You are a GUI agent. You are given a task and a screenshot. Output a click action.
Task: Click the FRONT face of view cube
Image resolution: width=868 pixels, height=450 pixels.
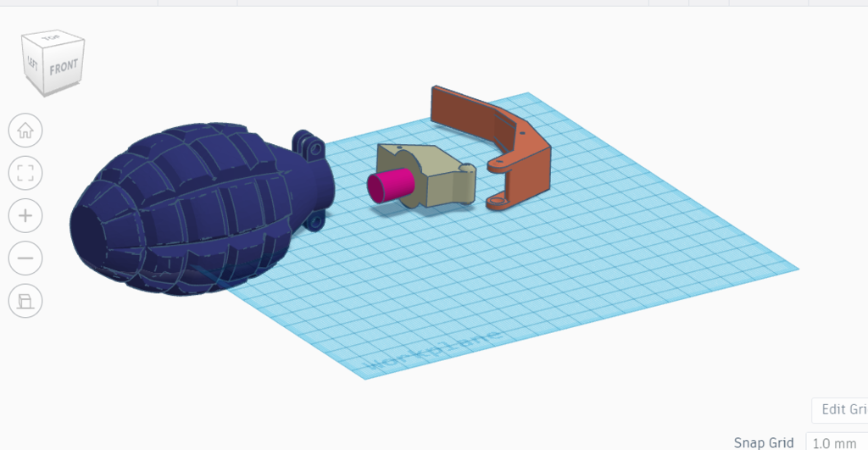point(64,68)
